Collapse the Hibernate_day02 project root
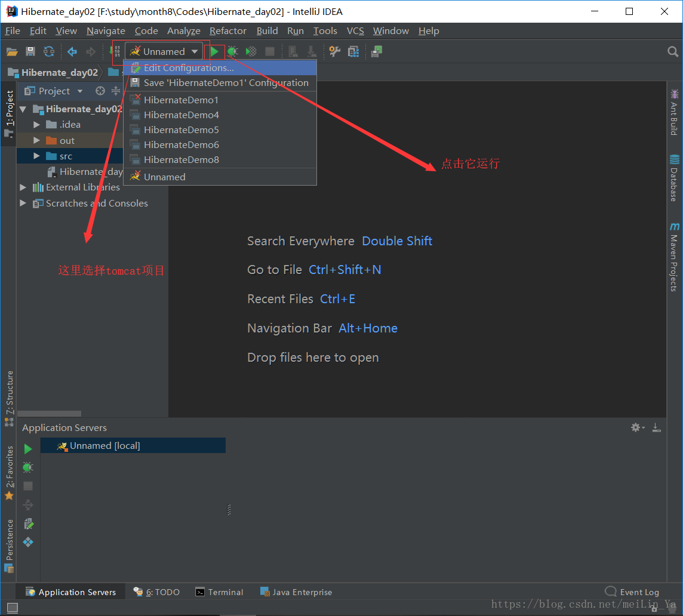 [x=23, y=109]
